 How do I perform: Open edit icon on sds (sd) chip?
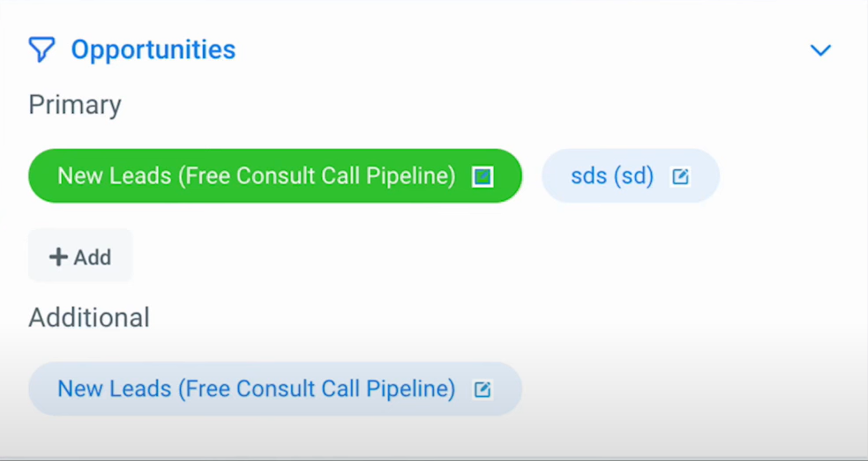680,177
